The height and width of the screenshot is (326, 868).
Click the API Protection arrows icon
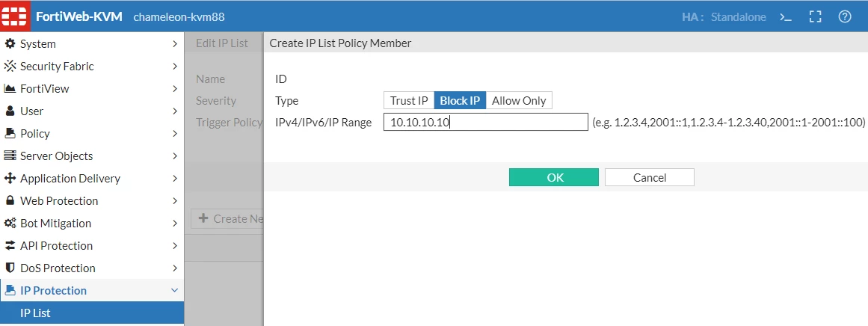pyautogui.click(x=10, y=246)
